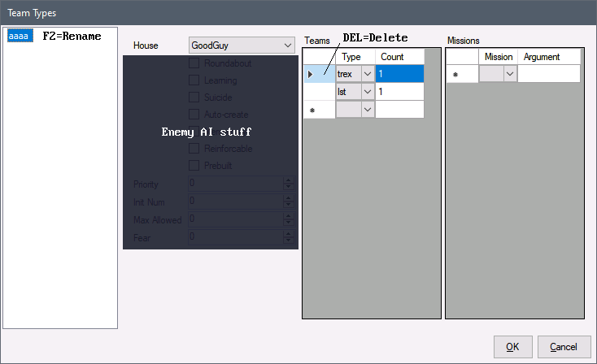Image resolution: width=597 pixels, height=364 pixels.
Task: Enable the Auto-create checkbox
Action: pyautogui.click(x=194, y=115)
